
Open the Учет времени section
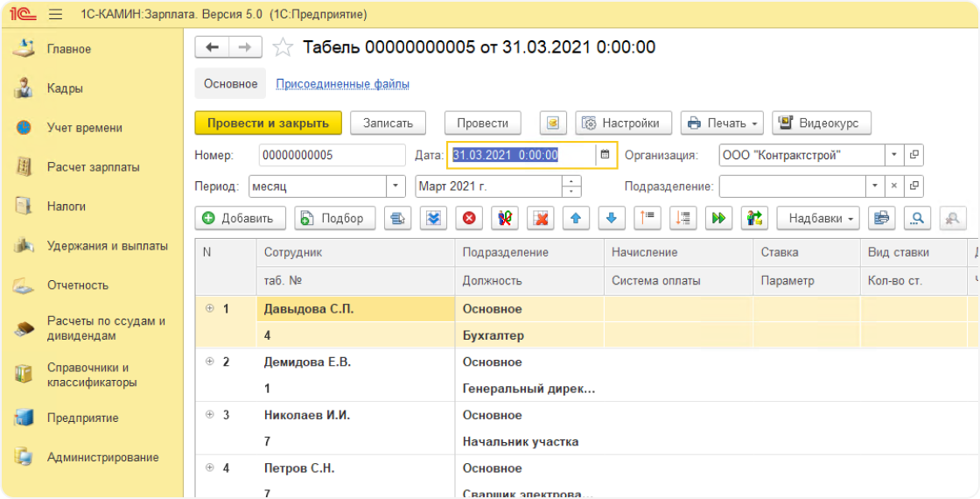(x=84, y=128)
